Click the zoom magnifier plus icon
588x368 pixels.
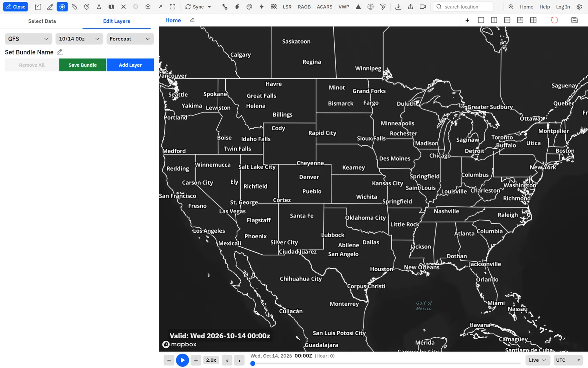coord(511,7)
